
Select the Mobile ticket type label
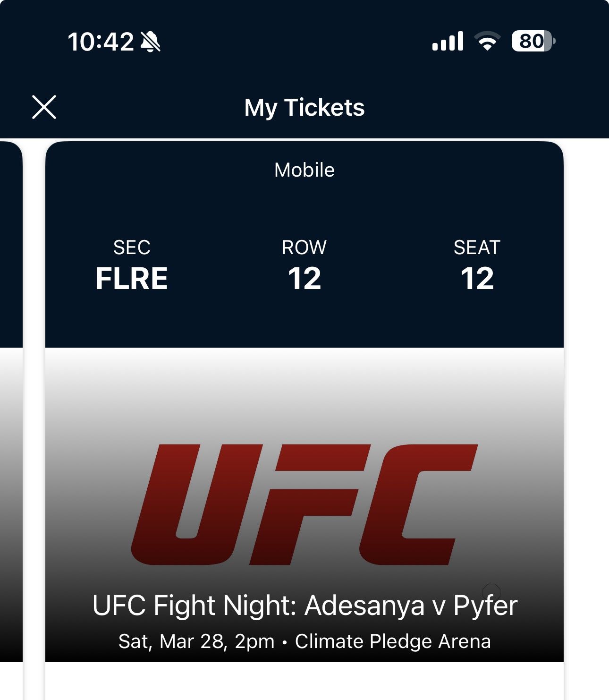pyautogui.click(x=304, y=170)
